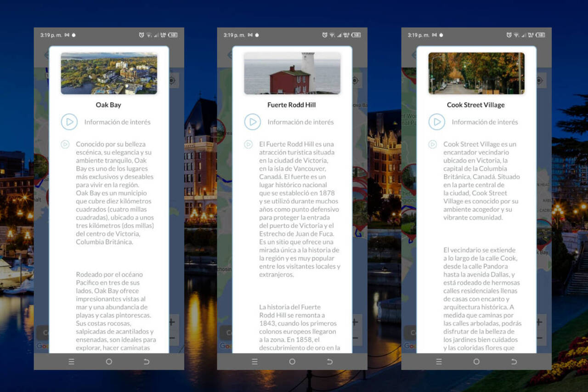Open recents menu on Cook Street Village phone
The image size is (588, 392).
(439, 362)
